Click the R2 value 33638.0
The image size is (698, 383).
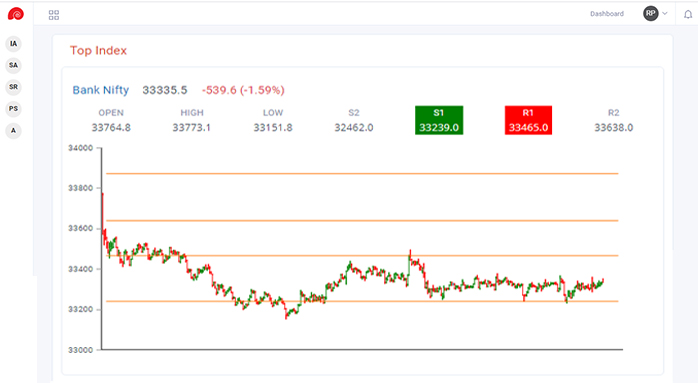click(x=613, y=128)
